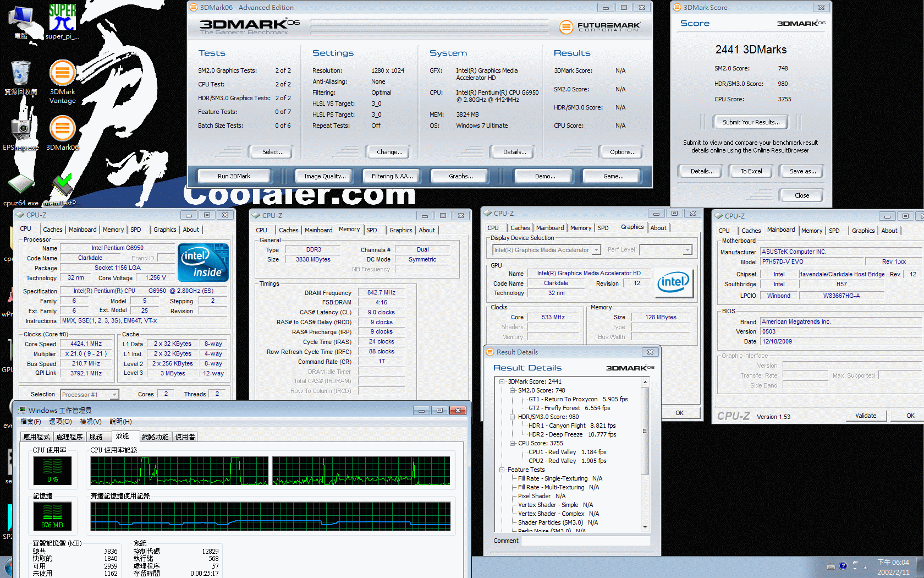Click the Result Details window title icon
The image size is (924, 578).
490,352
